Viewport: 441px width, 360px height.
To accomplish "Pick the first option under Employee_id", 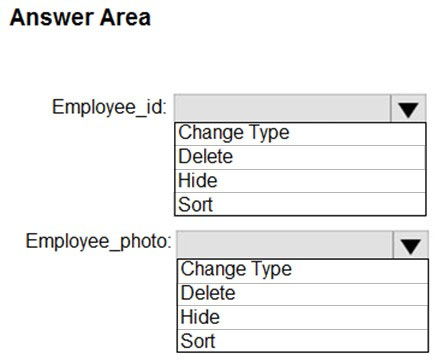I will (x=300, y=134).
